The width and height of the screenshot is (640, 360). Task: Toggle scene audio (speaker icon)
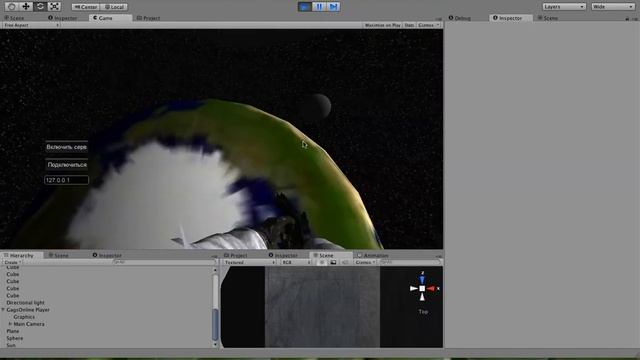[344, 262]
